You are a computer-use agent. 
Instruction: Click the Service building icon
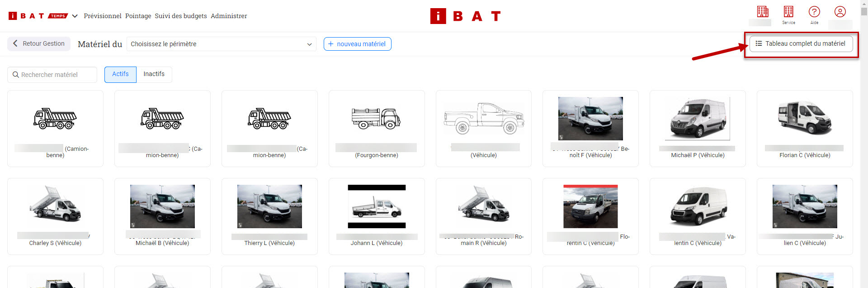coord(788,12)
